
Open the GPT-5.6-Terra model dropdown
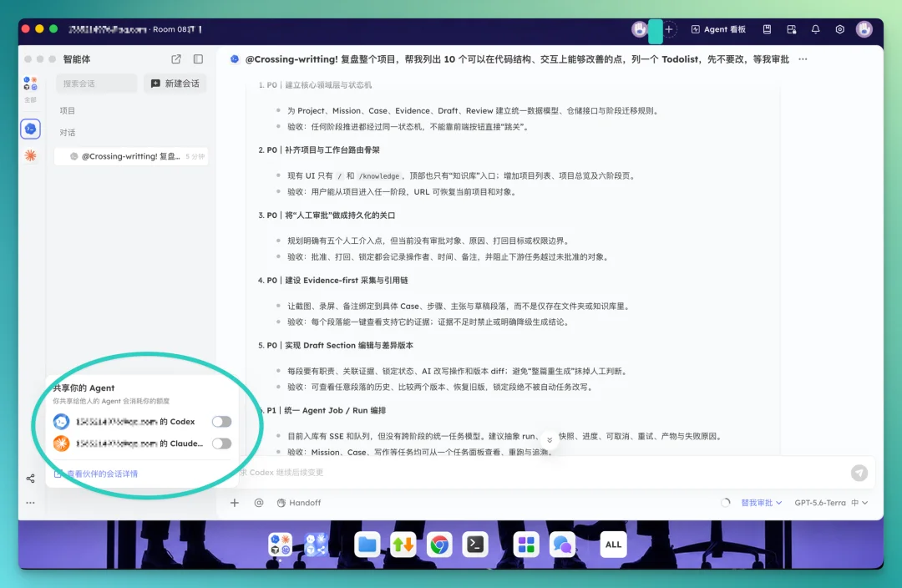click(x=831, y=503)
